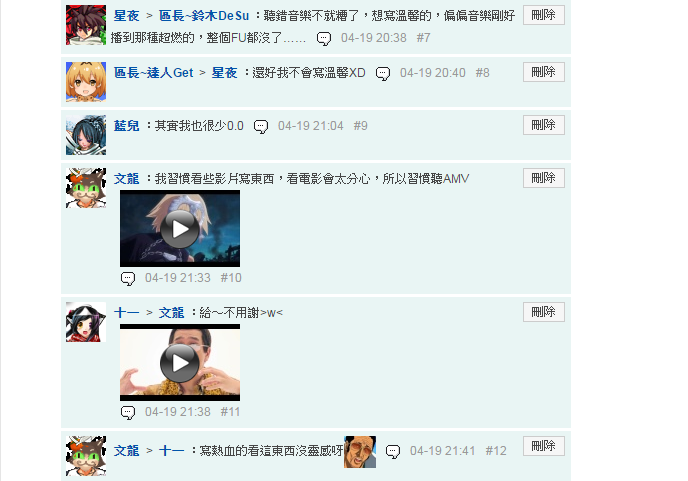688x481 pixels.
Task: Open the blonde avatar beside comment #8
Action: [x=86, y=82]
